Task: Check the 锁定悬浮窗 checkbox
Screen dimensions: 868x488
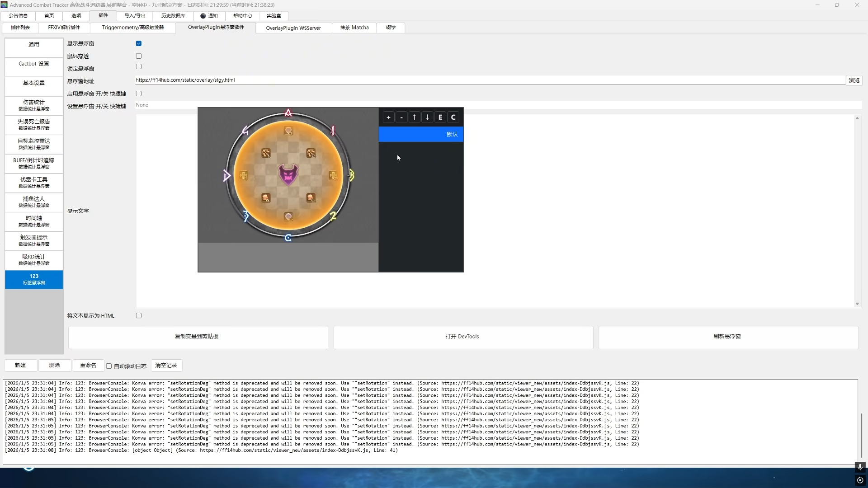Action: (139, 67)
